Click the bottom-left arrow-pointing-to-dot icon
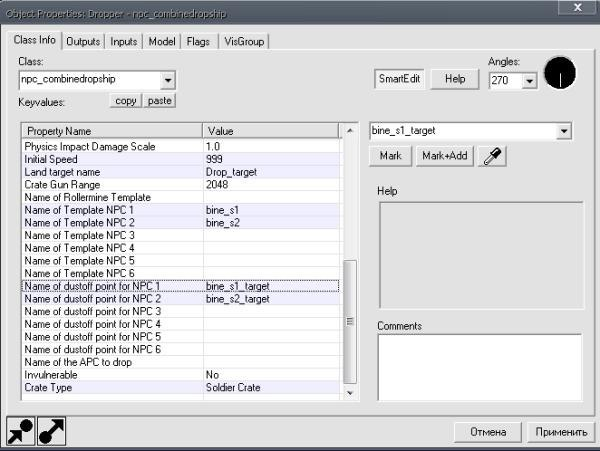This screenshot has width=600, height=451. (x=21, y=431)
